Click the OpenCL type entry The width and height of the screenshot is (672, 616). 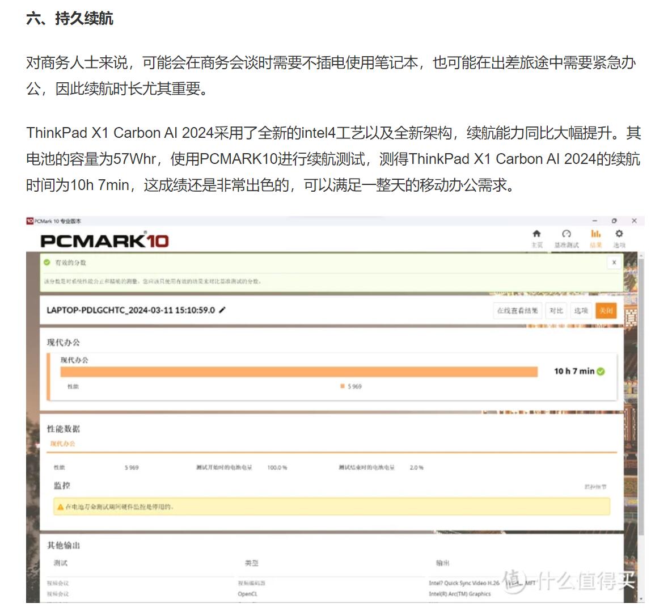coord(247,594)
